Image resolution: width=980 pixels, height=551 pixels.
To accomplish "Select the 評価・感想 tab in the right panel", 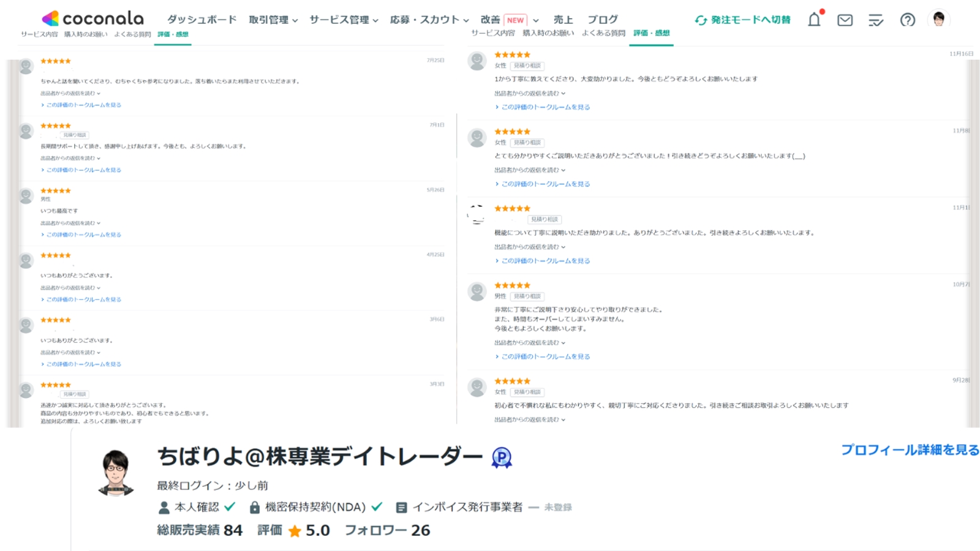I will pyautogui.click(x=651, y=33).
